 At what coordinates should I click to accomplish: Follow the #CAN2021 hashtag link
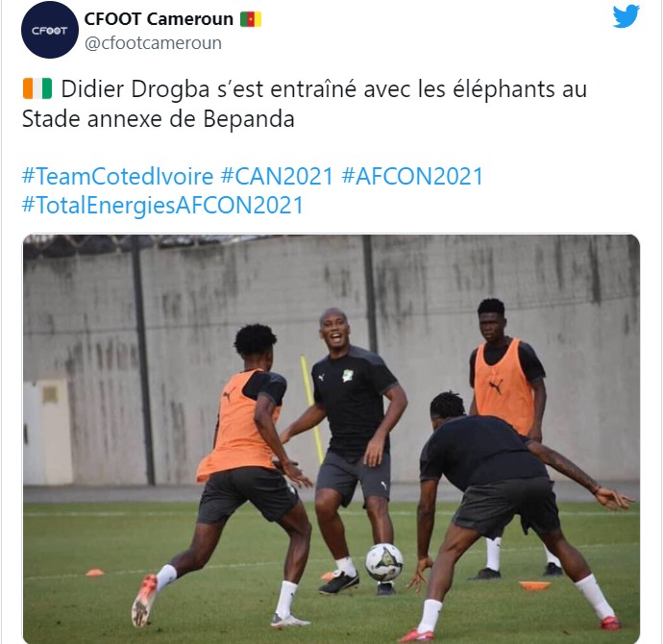click(x=277, y=176)
